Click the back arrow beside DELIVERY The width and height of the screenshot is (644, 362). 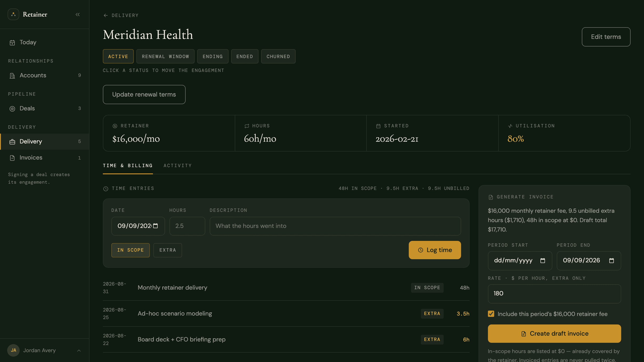tap(106, 15)
